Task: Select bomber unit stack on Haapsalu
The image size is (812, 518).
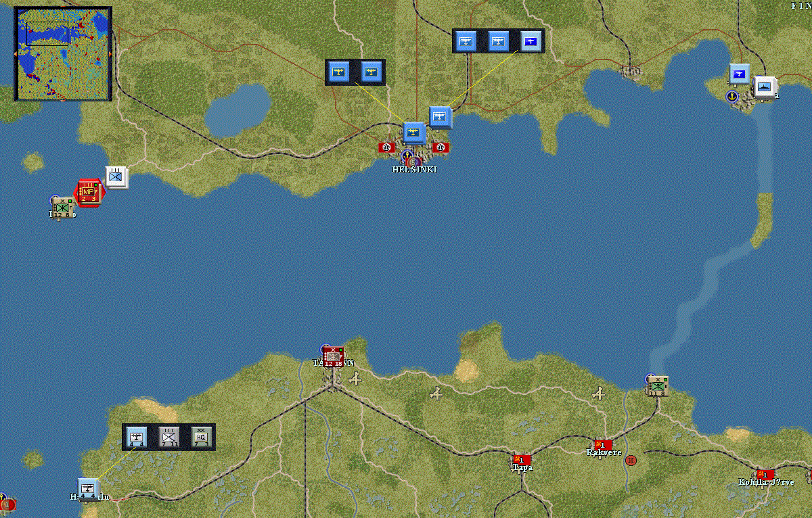Action: (89, 488)
